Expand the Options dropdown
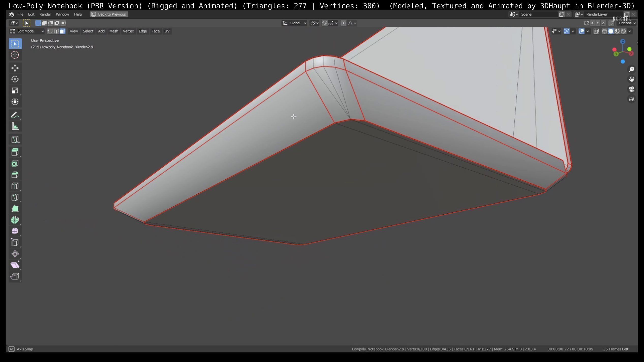The width and height of the screenshot is (644, 362). 627,23
